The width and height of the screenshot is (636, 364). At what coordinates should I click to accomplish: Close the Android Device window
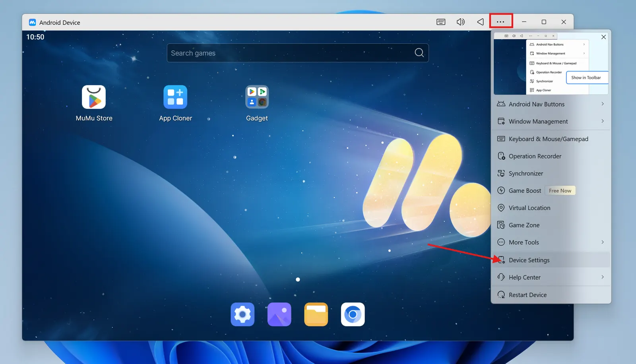(x=564, y=22)
